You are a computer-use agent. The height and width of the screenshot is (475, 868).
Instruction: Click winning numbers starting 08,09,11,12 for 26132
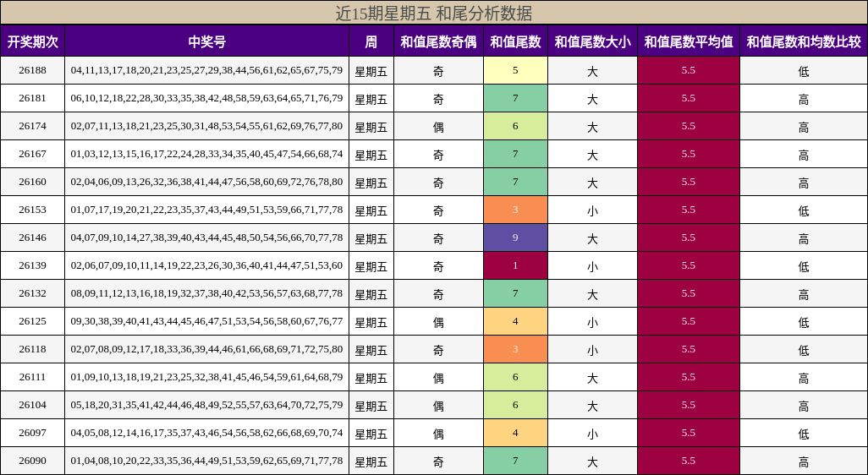pos(207,293)
